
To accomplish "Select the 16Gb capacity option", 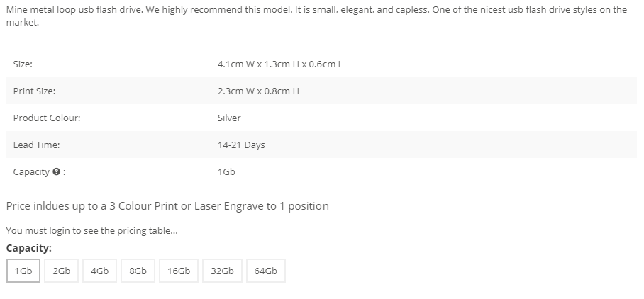I will pyautogui.click(x=179, y=271).
